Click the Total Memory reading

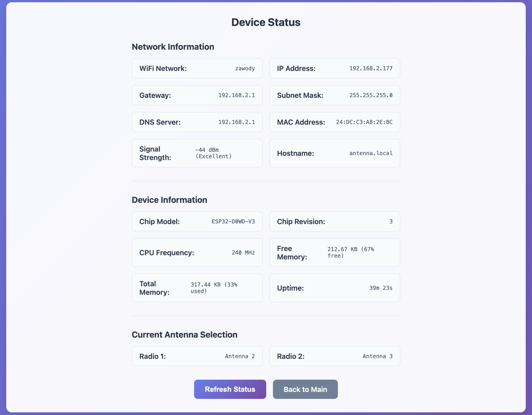pyautogui.click(x=214, y=288)
